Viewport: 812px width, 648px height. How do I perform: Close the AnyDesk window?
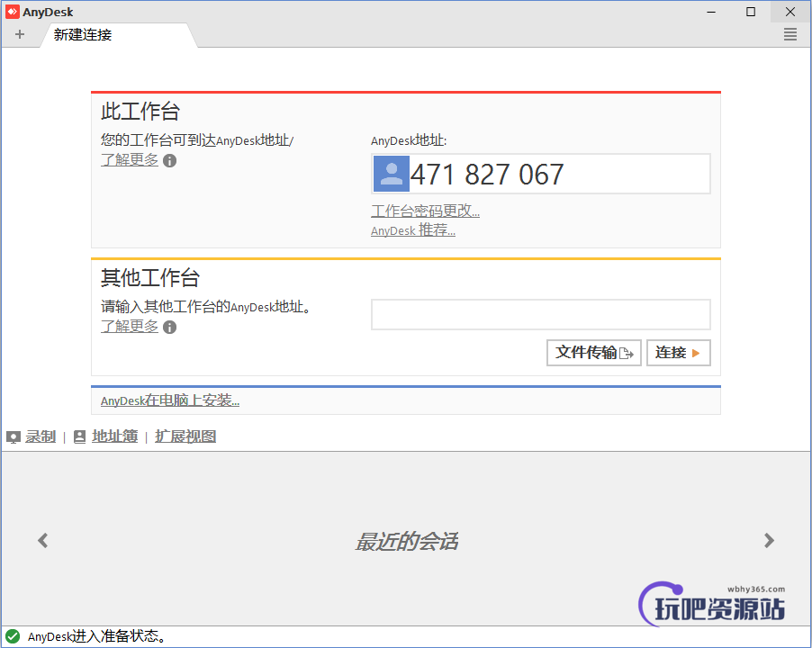[790, 12]
